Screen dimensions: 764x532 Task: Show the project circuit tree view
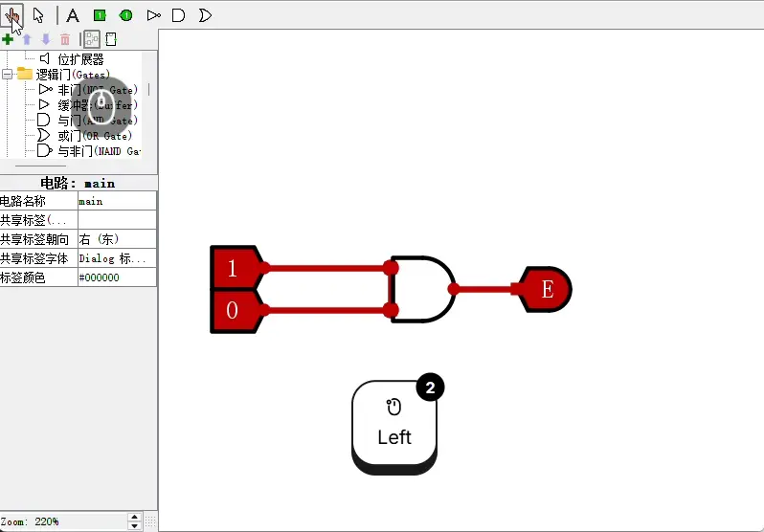(x=92, y=39)
